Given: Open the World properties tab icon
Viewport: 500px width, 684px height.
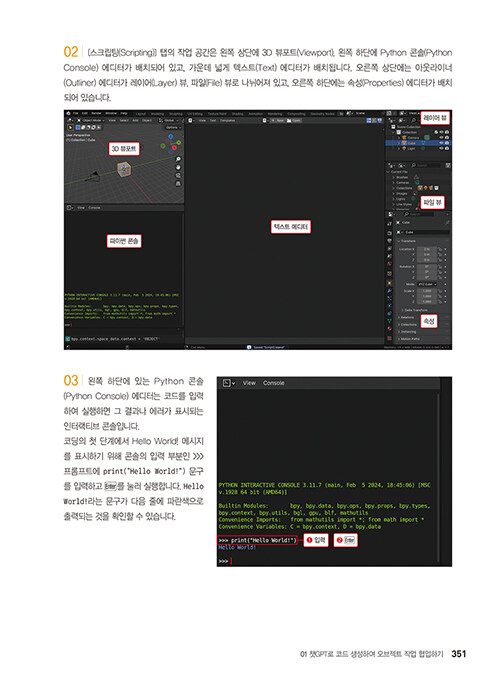Looking at the screenshot, I should [x=389, y=264].
